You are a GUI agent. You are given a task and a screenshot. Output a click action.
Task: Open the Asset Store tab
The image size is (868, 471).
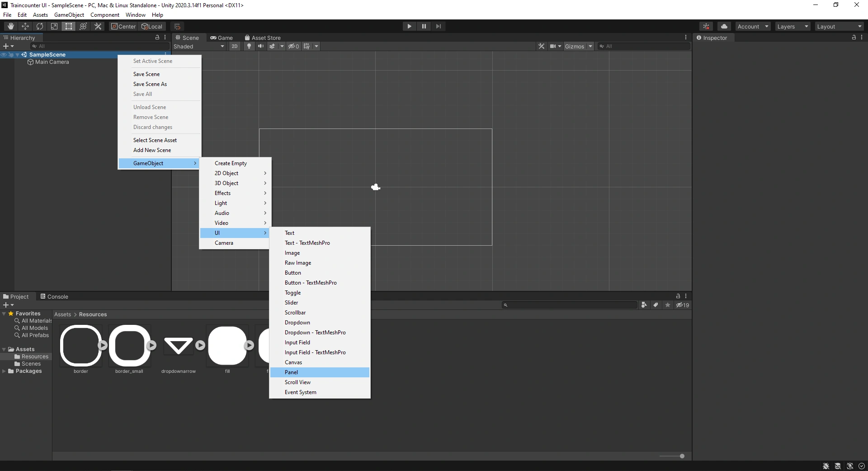tap(263, 38)
